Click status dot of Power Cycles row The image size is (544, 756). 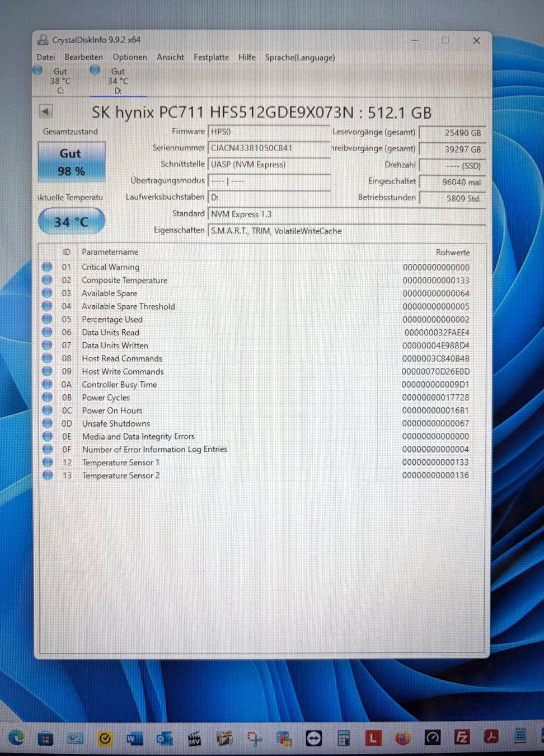48,397
